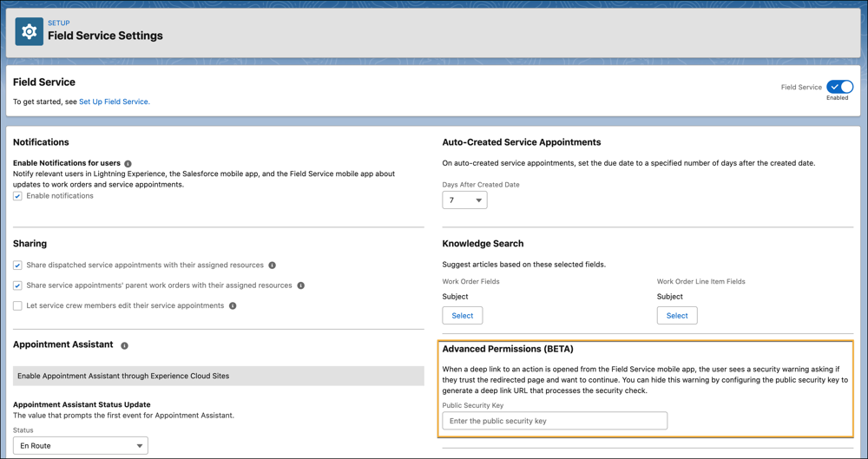Show info for sharing dispatched service appointments

[x=272, y=266]
